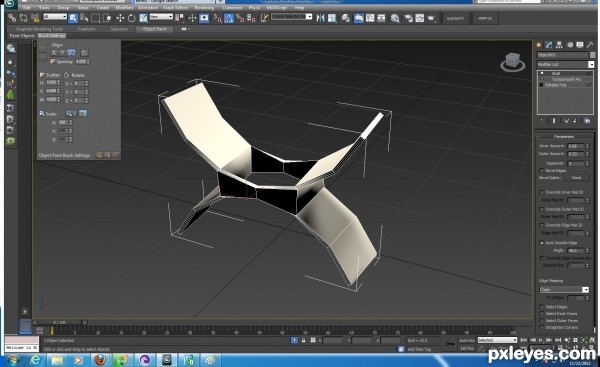Screen dimensions: 600x367
Task: Open the Edit menu
Action: (27, 8)
